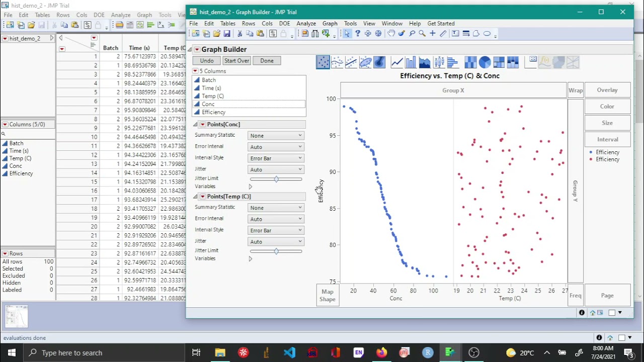Open Tools menu in Graph Builder window

(350, 24)
